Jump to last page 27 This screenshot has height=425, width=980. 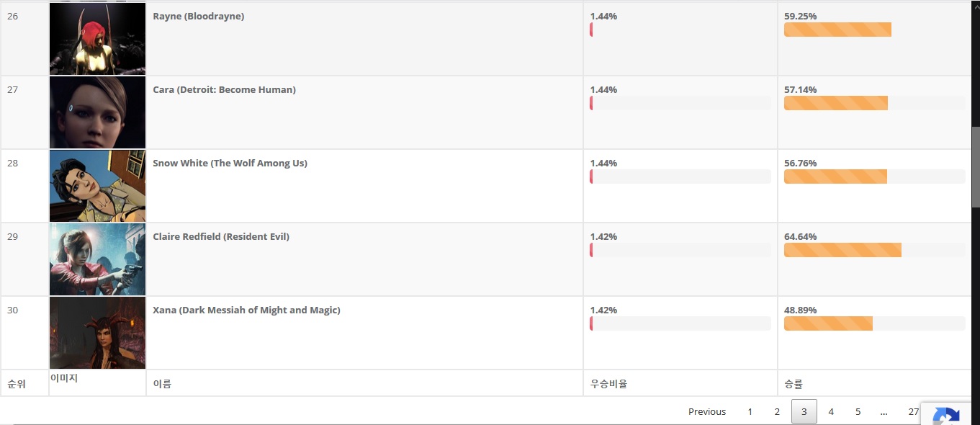pyautogui.click(x=913, y=411)
